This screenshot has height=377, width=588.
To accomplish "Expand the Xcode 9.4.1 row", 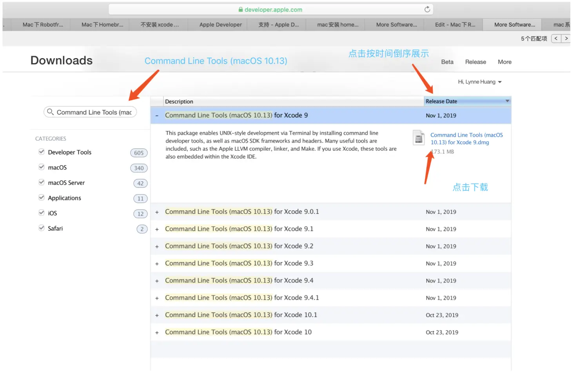I will click(157, 298).
